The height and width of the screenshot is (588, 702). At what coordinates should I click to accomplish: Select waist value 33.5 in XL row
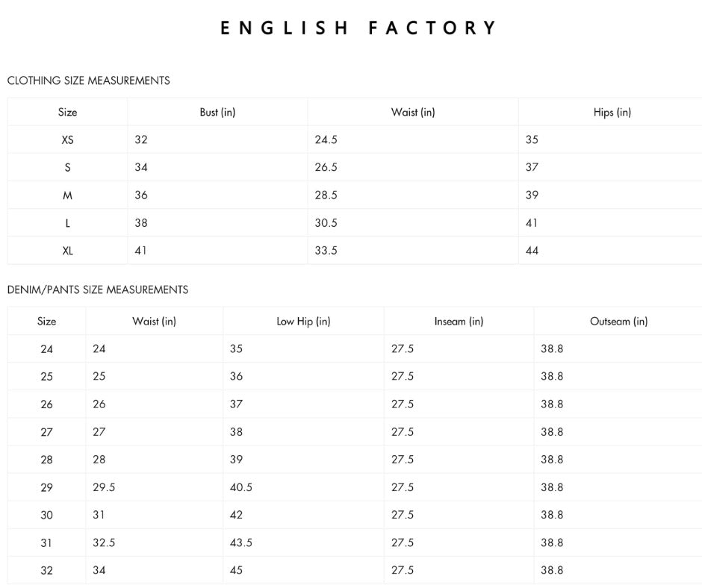[x=326, y=251]
